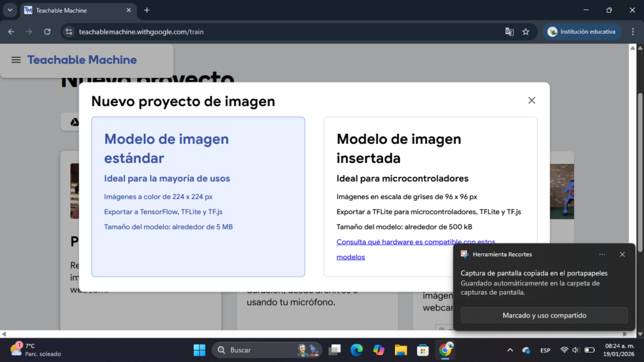
Task: Open the site information icon in address bar
Action: 69,31
